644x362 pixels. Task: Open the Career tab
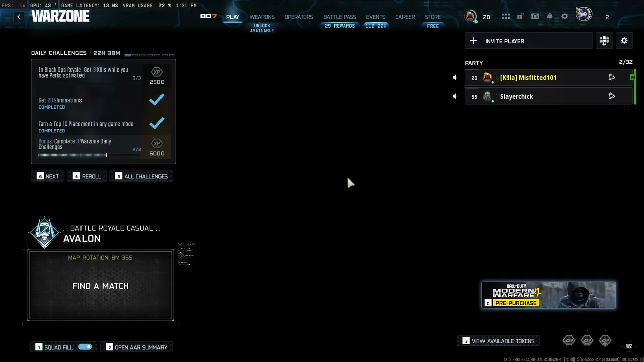405,17
